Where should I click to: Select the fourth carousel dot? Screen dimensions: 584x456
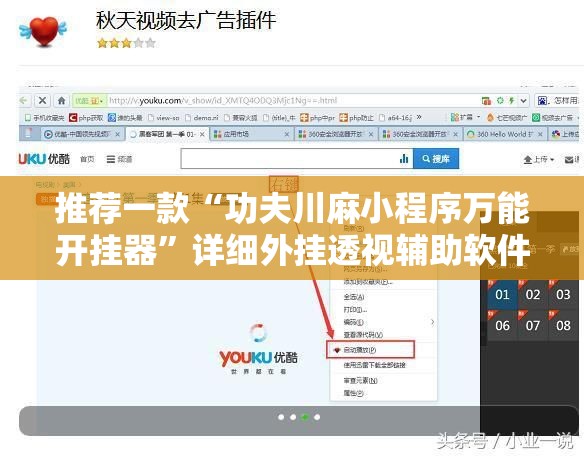tap(317, 417)
